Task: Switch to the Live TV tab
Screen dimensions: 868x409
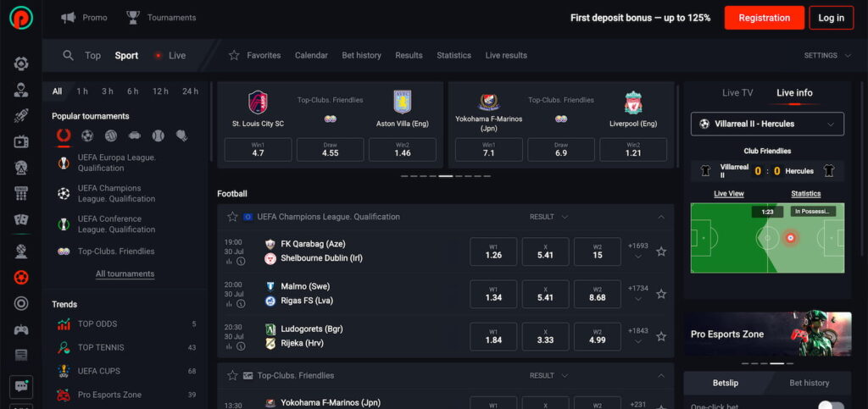Action: pyautogui.click(x=737, y=93)
